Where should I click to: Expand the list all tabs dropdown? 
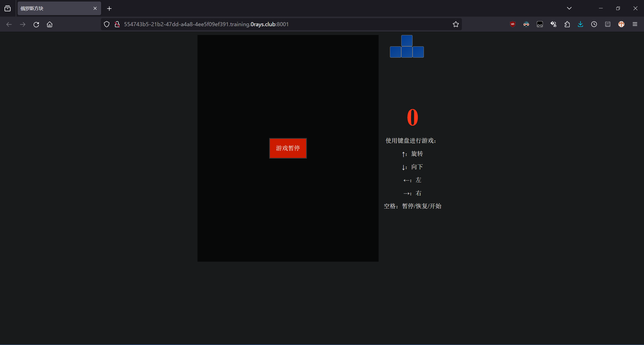pyautogui.click(x=569, y=8)
